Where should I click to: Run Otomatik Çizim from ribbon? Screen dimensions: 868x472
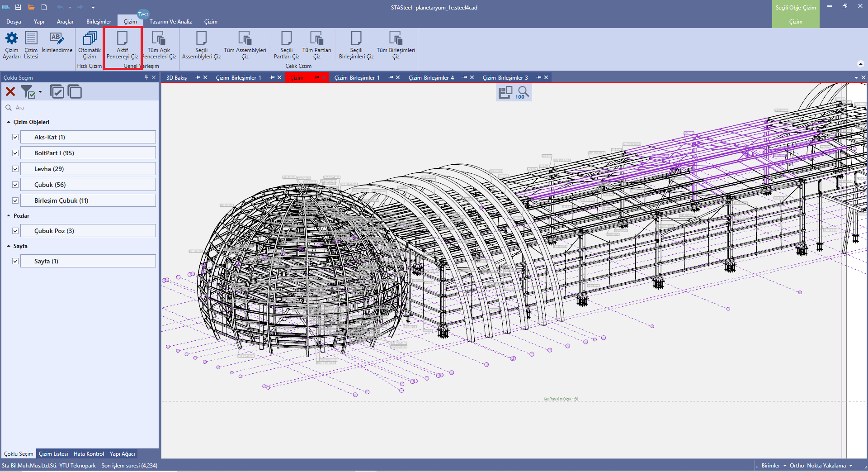(90, 39)
